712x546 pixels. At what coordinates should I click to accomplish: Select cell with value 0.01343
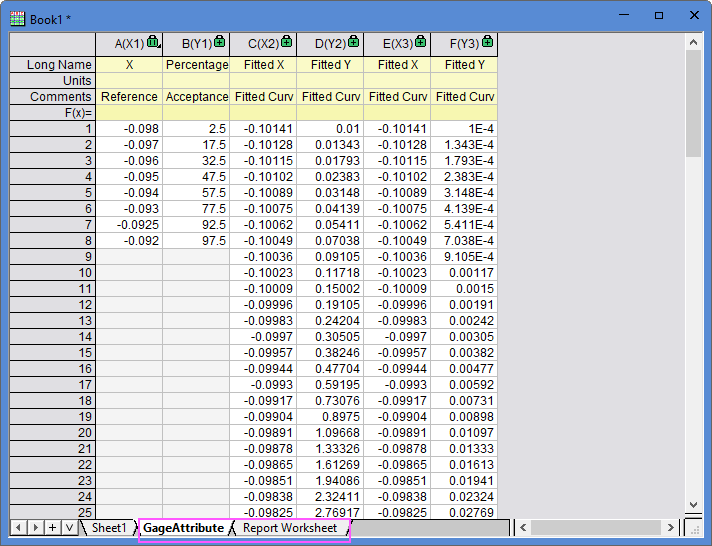pos(330,144)
